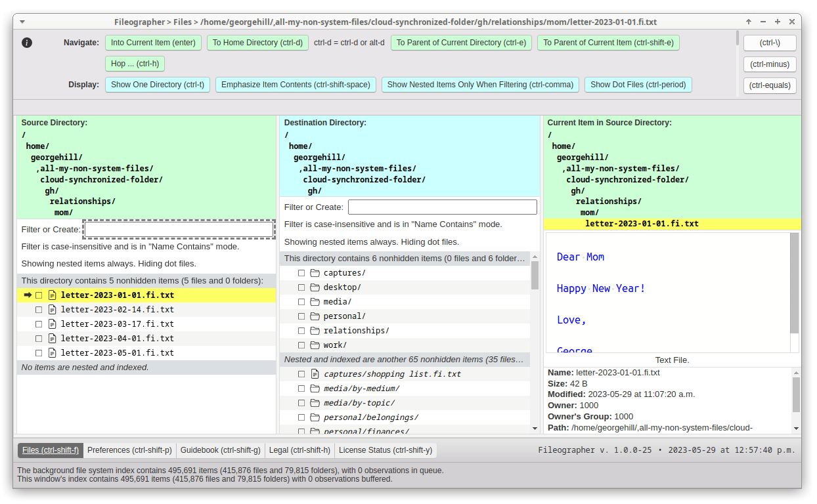817x504 pixels.
Task: Open the window menu arrow in title bar
Action: [x=22, y=22]
